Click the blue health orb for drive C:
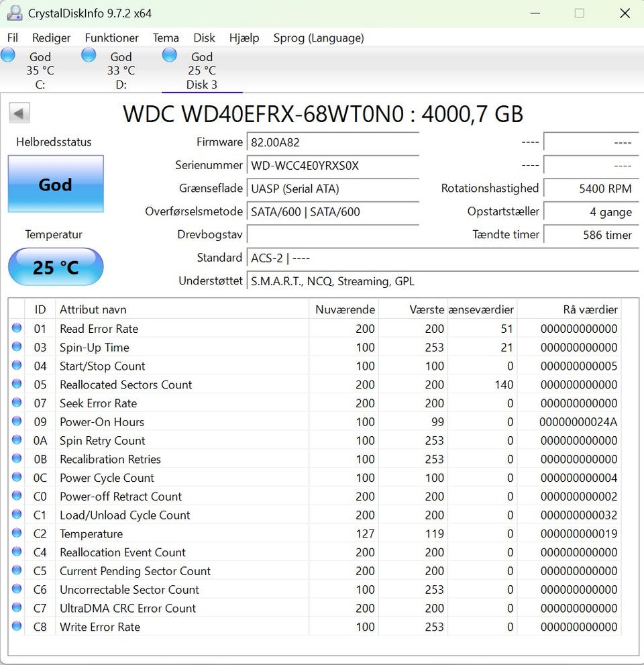The height and width of the screenshot is (665, 644). (8, 56)
